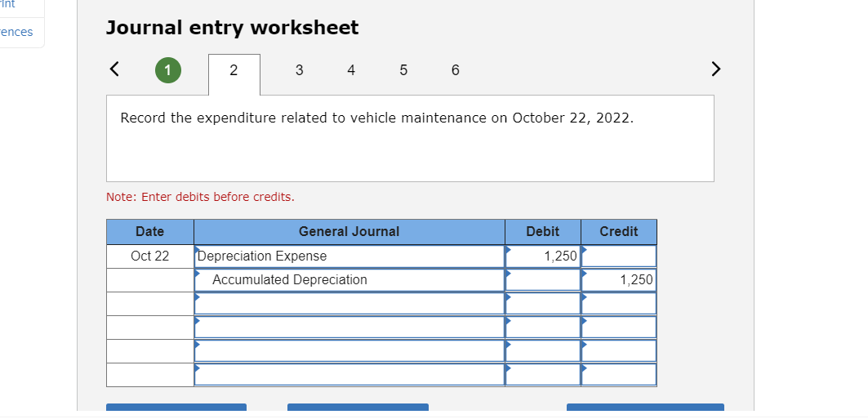Viewport: 868px width, 419px height.
Task: Switch to journal entry 3
Action: [300, 70]
